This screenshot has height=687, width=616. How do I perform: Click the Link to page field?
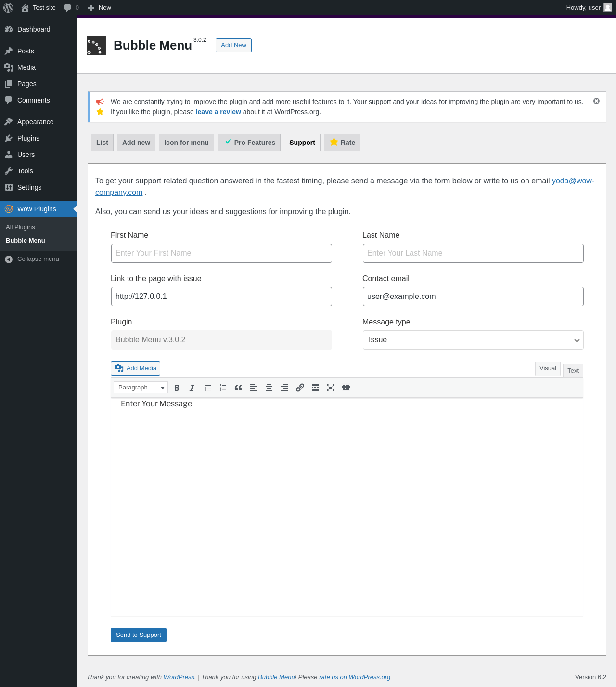(x=221, y=297)
